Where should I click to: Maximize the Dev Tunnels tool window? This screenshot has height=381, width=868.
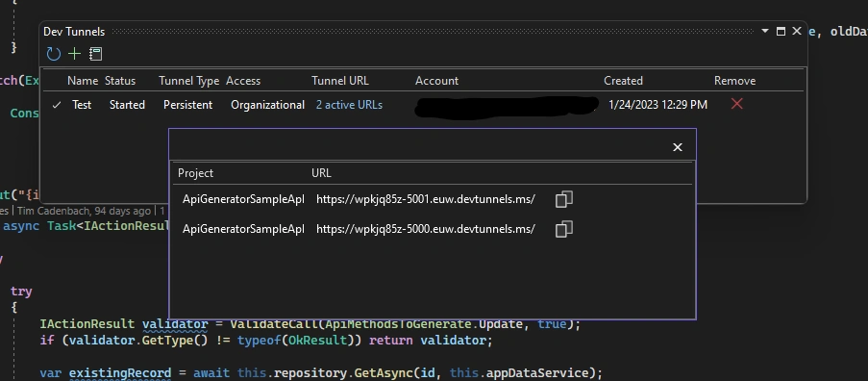781,31
